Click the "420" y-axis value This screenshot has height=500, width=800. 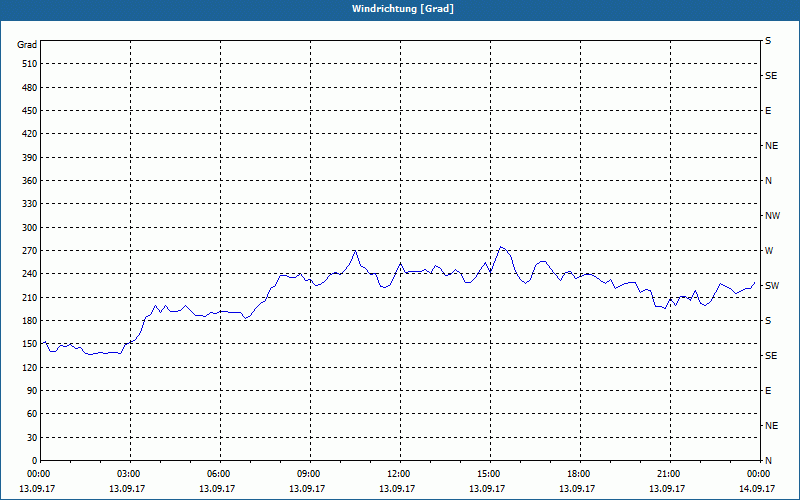pos(29,134)
